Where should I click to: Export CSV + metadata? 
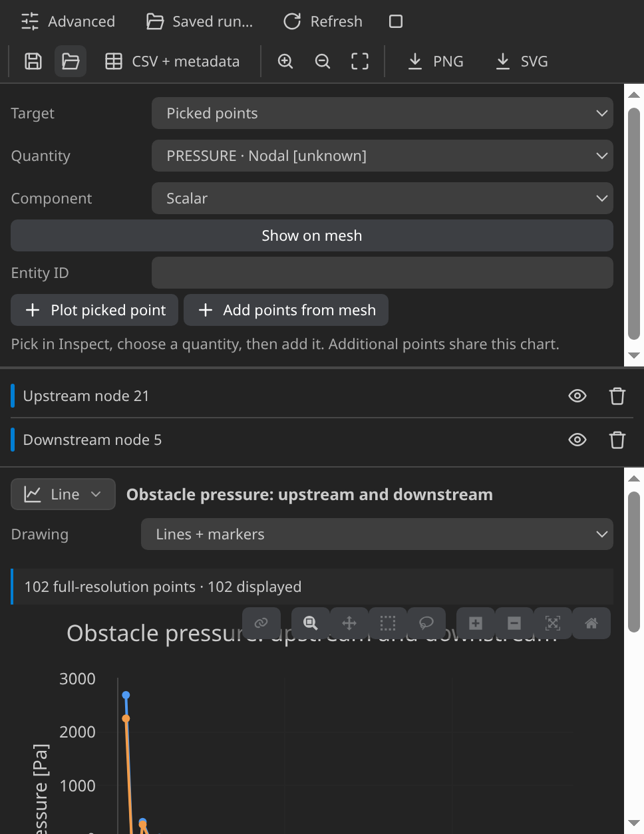pyautogui.click(x=173, y=61)
